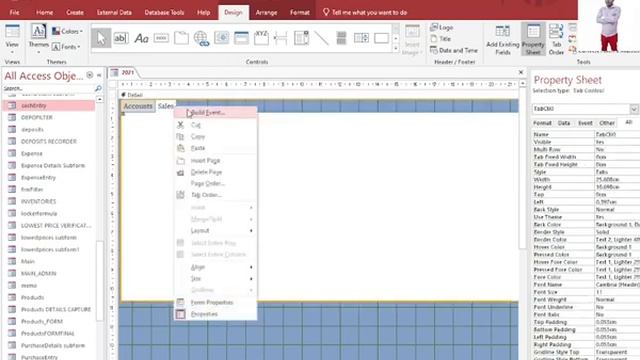The image size is (640, 360).
Task: Open the External Data tab
Action: pos(114,12)
